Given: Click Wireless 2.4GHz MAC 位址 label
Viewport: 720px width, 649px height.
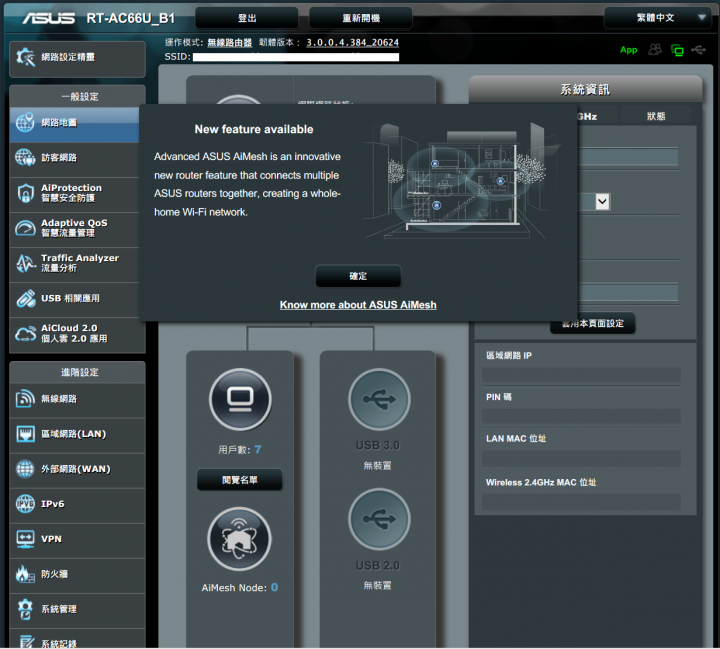Looking at the screenshot, I should point(541,482).
